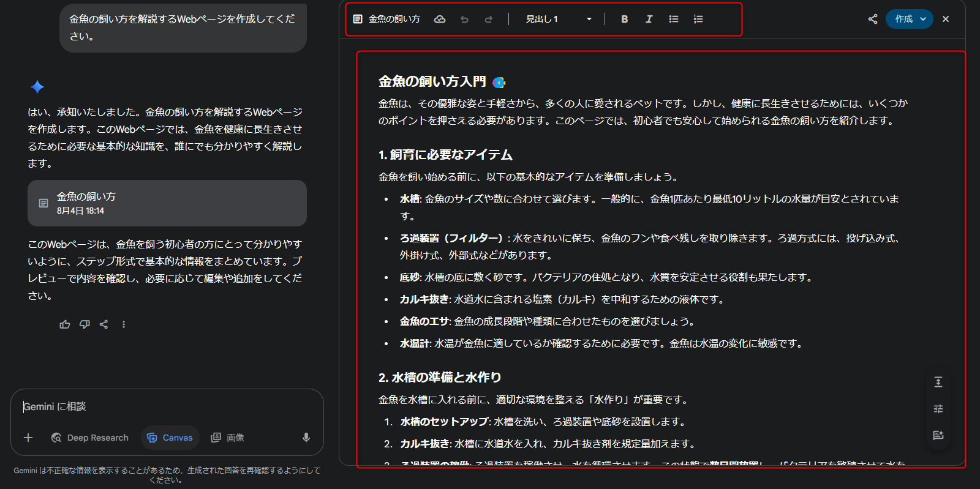Click the cloud save status icon
This screenshot has width=980, height=489.
440,20
